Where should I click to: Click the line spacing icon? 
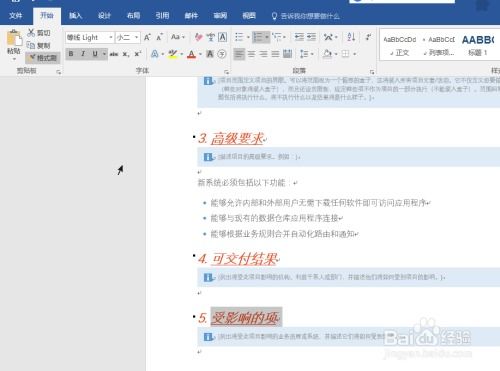click(x=304, y=54)
